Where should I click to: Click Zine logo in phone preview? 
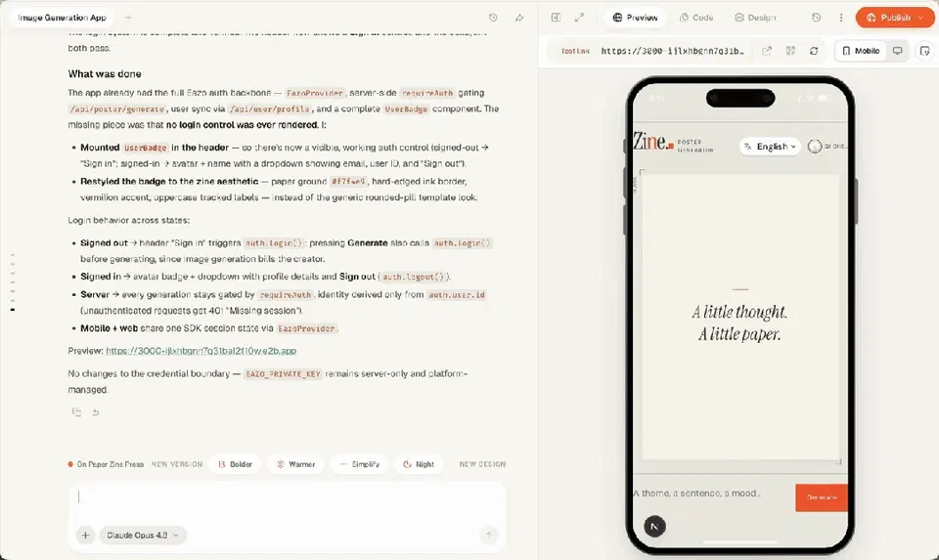point(653,142)
